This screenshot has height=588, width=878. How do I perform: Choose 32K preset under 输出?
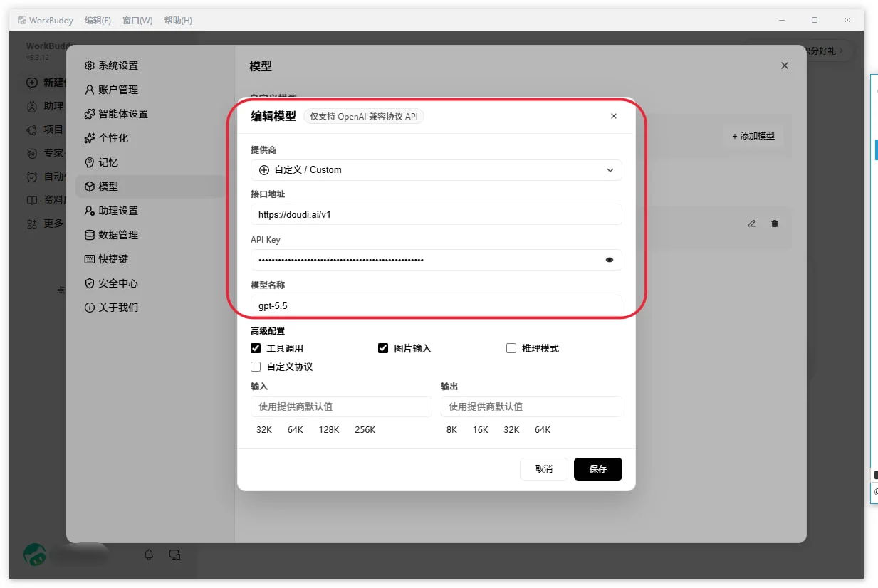pos(511,430)
